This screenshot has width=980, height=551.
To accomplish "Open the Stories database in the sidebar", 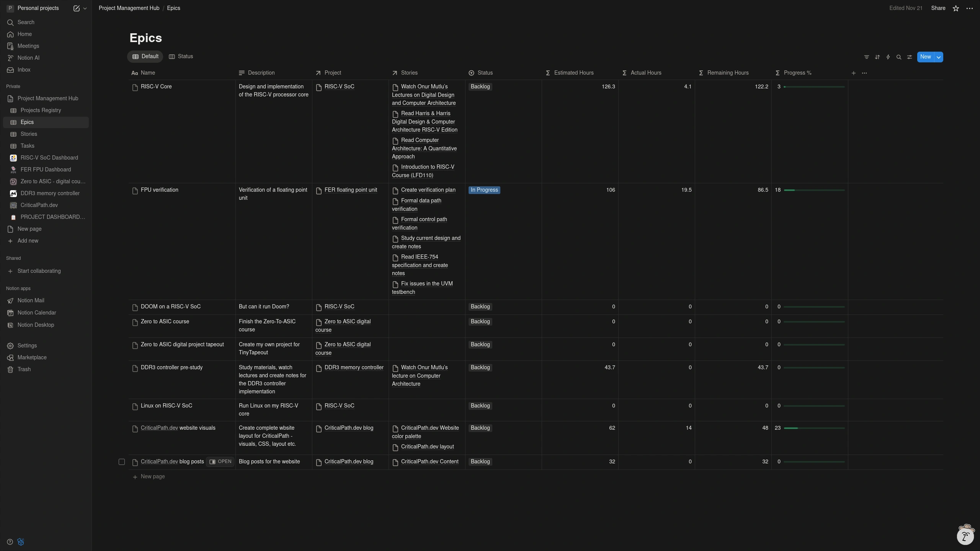I will pyautogui.click(x=29, y=134).
